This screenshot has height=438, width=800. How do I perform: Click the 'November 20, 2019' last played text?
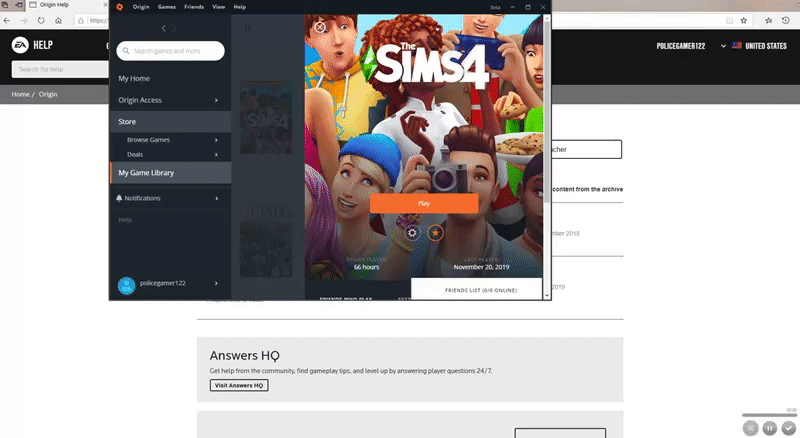click(481, 267)
